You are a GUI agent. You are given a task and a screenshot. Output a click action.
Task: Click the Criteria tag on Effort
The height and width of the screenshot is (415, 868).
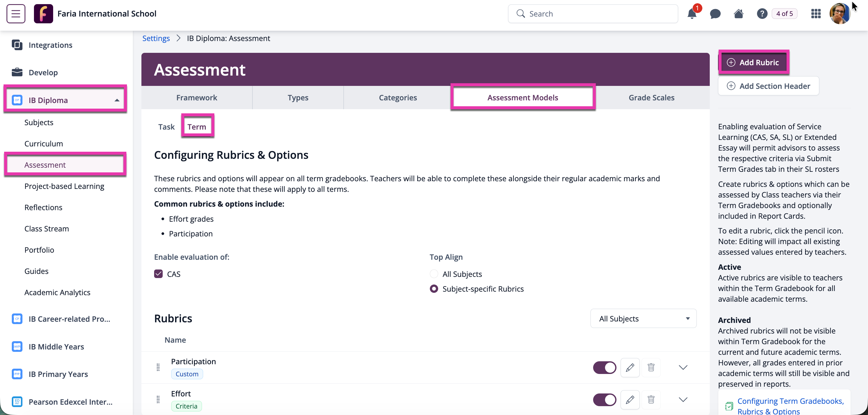[x=186, y=406]
